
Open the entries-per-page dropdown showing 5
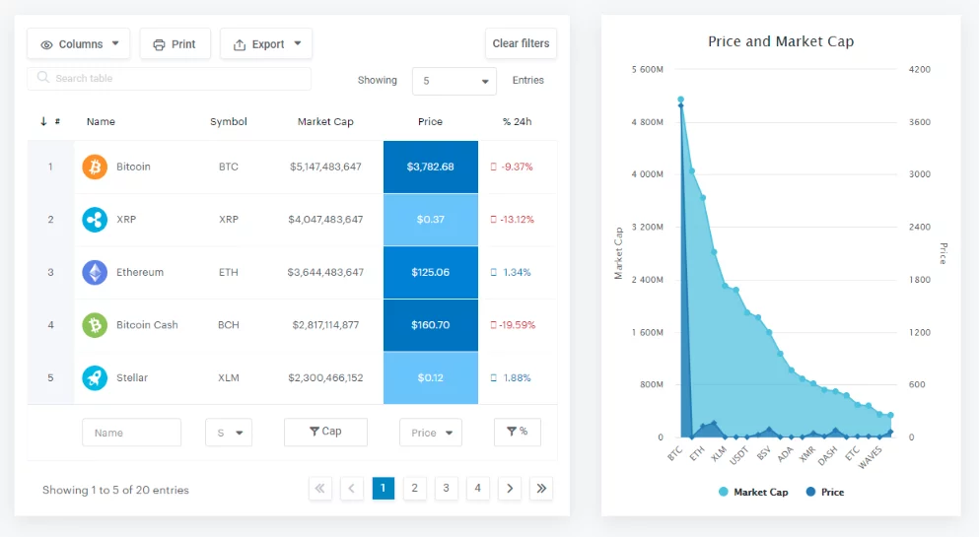455,81
